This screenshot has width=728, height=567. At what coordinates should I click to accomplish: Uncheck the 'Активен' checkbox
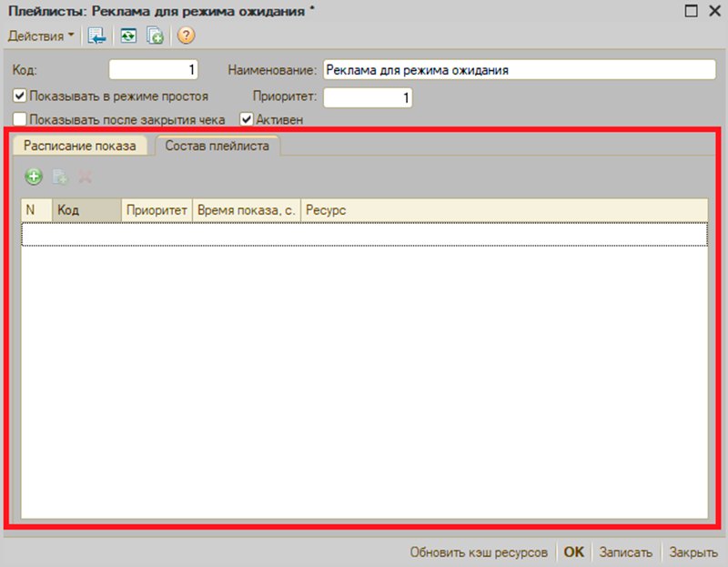[x=246, y=119]
